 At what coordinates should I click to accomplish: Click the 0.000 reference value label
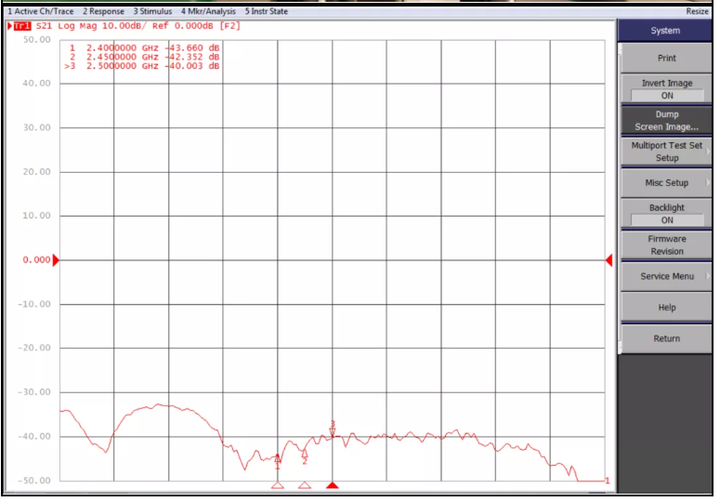pos(36,260)
